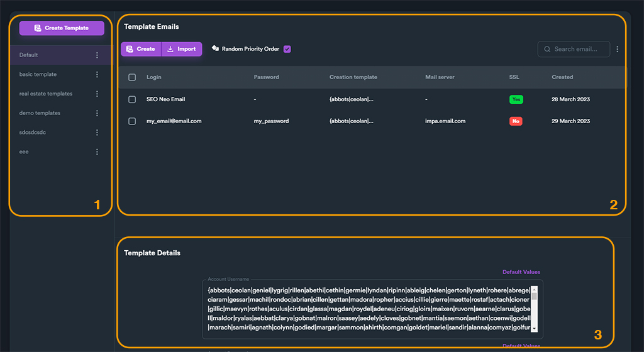The width and height of the screenshot is (644, 352).
Task: Open three-dot menu for Default template
Action: pos(97,55)
